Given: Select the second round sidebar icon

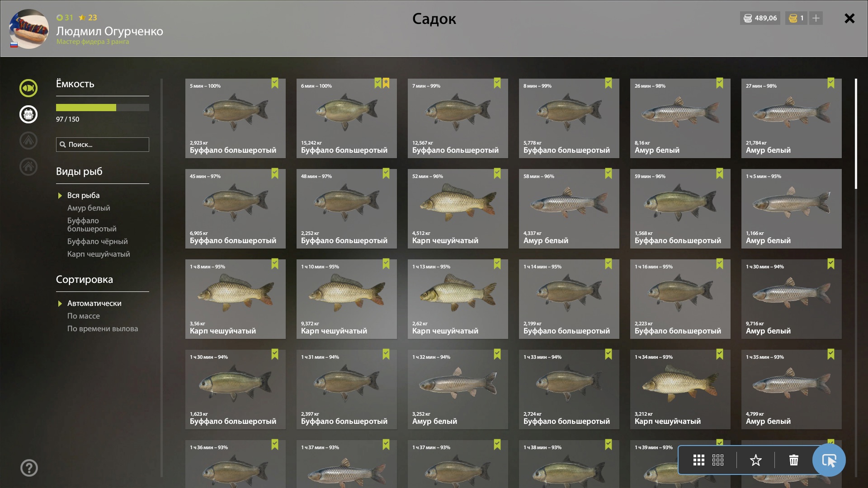Looking at the screenshot, I should pyautogui.click(x=28, y=114).
